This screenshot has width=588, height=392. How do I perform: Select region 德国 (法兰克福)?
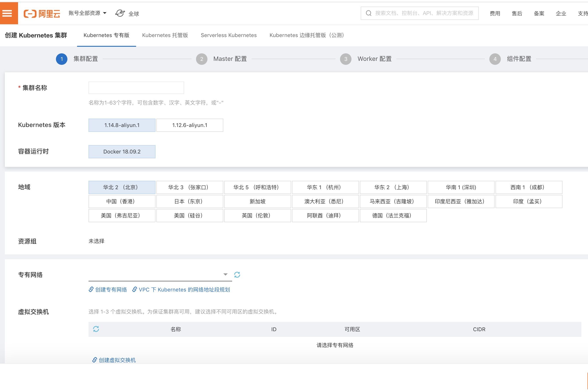point(393,215)
